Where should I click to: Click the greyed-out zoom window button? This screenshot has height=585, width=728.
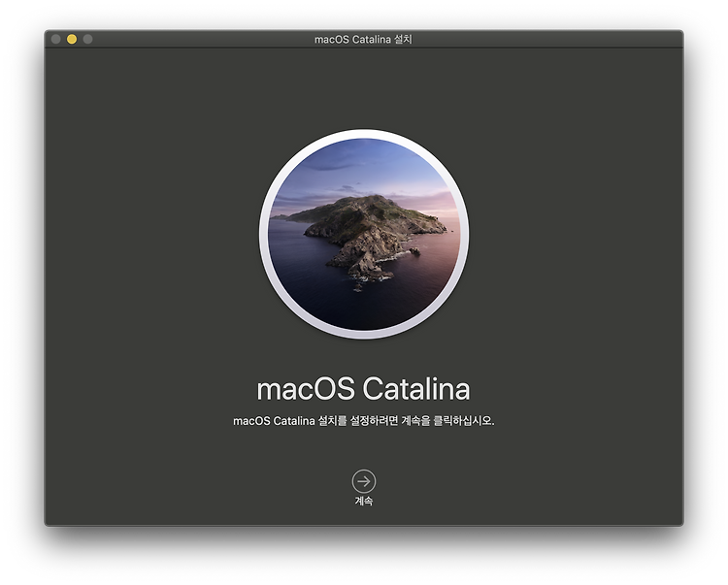point(87,39)
